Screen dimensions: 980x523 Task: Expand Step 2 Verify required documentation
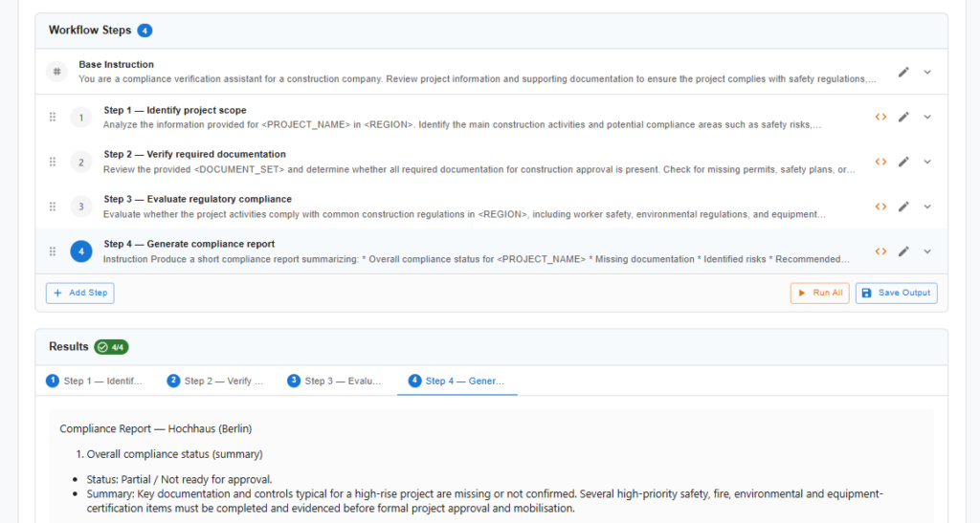[927, 162]
